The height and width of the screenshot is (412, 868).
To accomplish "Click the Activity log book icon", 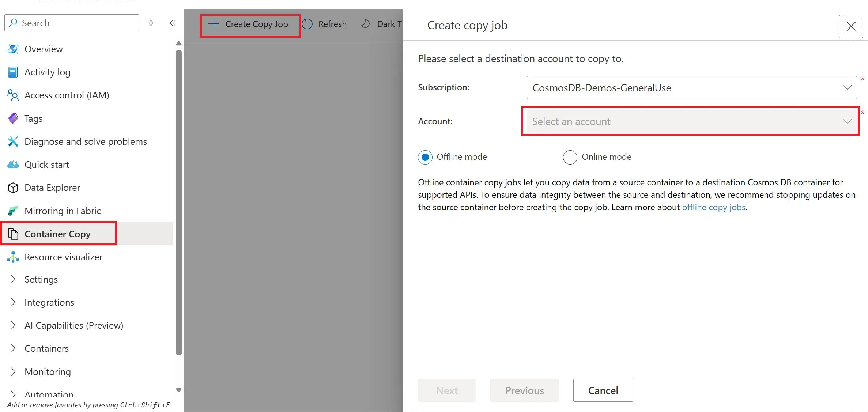I will pyautogui.click(x=13, y=72).
